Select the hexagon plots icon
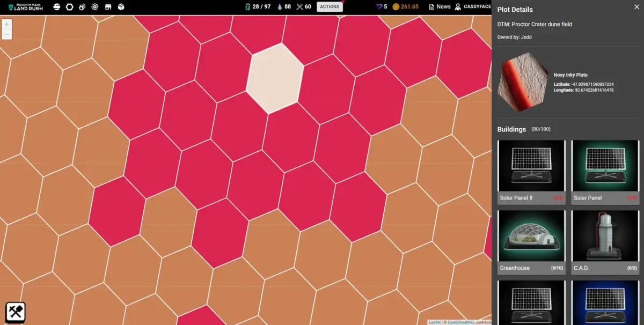 69,6
